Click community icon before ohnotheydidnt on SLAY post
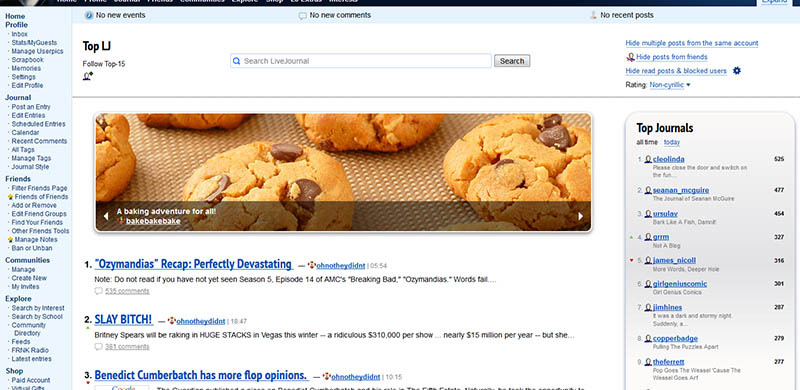800x390 pixels. click(x=172, y=321)
